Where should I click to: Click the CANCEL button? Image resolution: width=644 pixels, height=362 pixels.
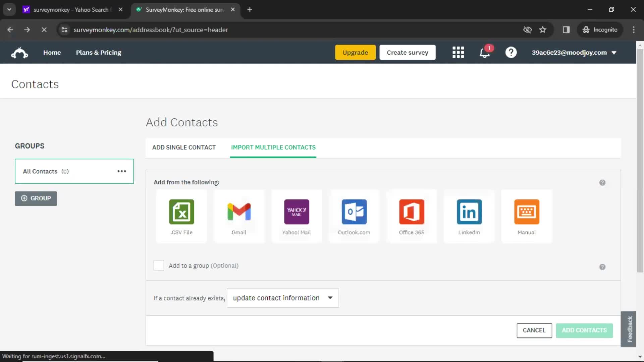(x=534, y=330)
